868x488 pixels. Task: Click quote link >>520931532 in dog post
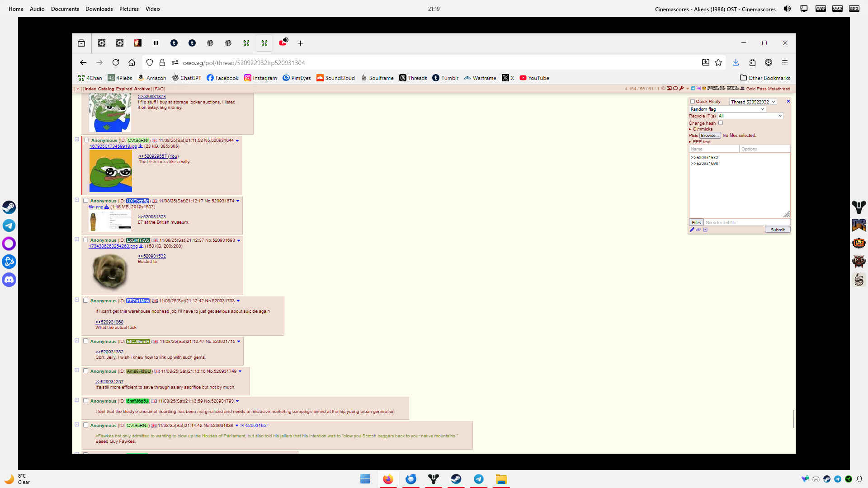point(152,256)
